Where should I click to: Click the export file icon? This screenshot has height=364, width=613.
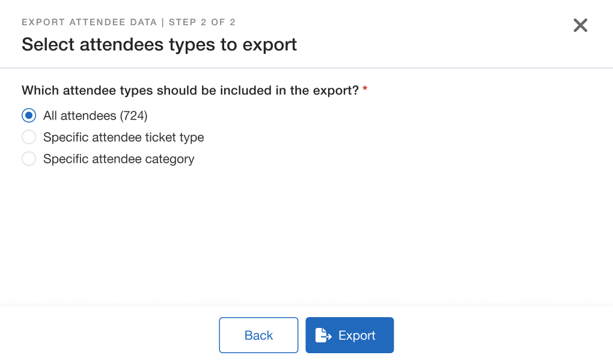[323, 335]
